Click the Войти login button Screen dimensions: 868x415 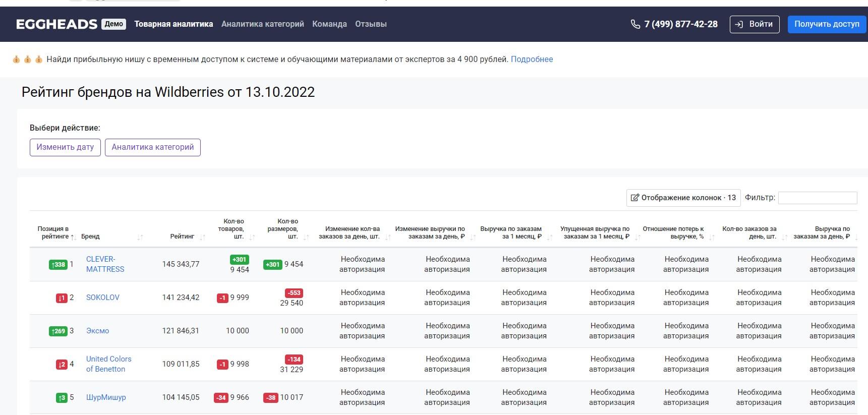click(x=755, y=24)
